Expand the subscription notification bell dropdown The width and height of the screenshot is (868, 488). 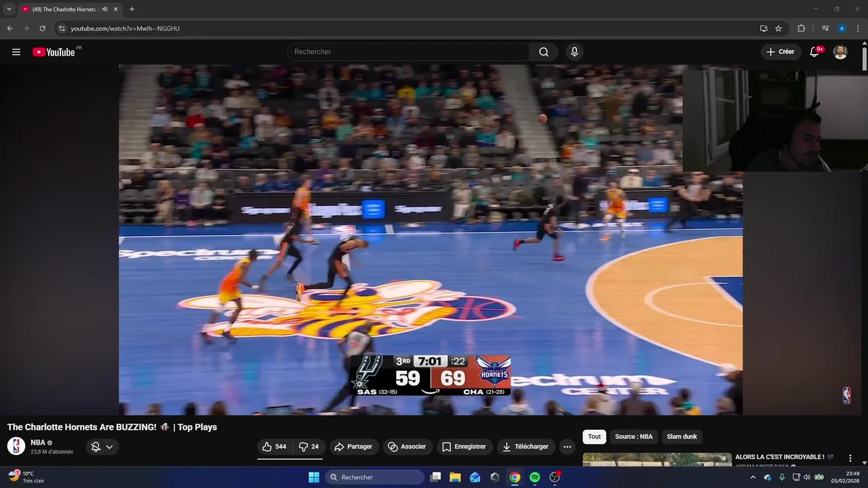(102, 447)
